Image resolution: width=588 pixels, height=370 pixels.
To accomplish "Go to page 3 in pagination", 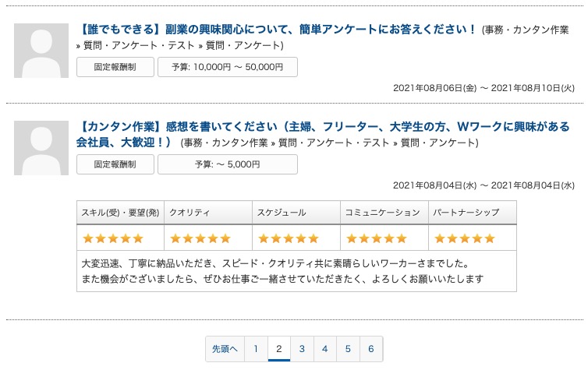I will point(302,350).
